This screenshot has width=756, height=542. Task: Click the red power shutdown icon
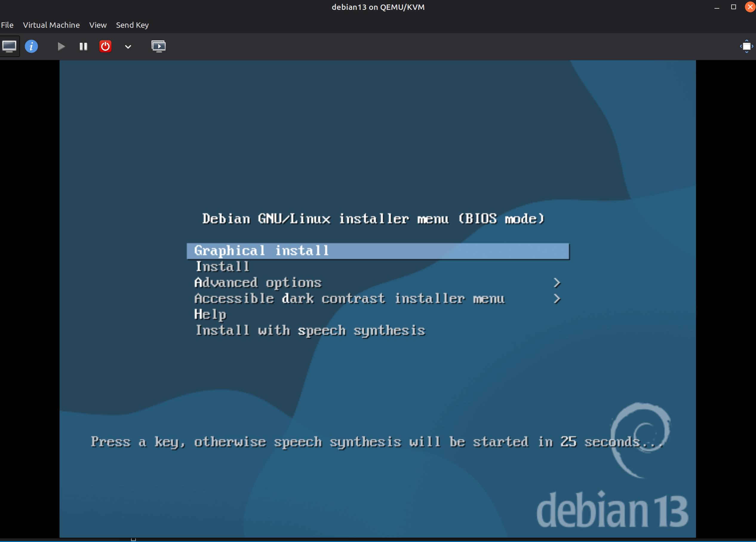pyautogui.click(x=105, y=46)
